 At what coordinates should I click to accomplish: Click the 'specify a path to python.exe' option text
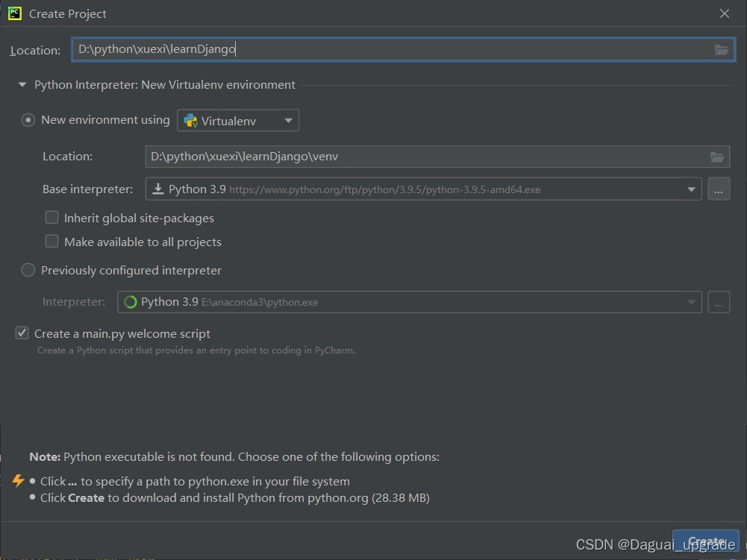coord(195,482)
